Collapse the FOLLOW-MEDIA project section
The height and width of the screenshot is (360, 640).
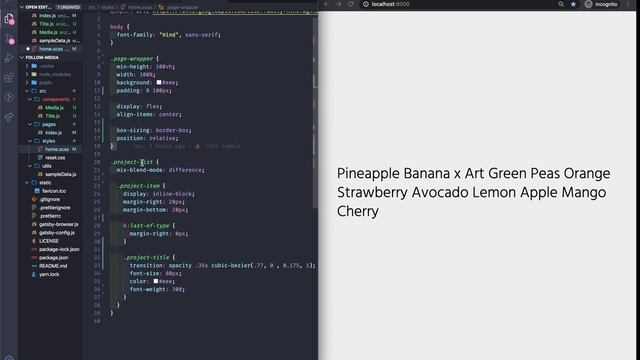(x=22, y=58)
